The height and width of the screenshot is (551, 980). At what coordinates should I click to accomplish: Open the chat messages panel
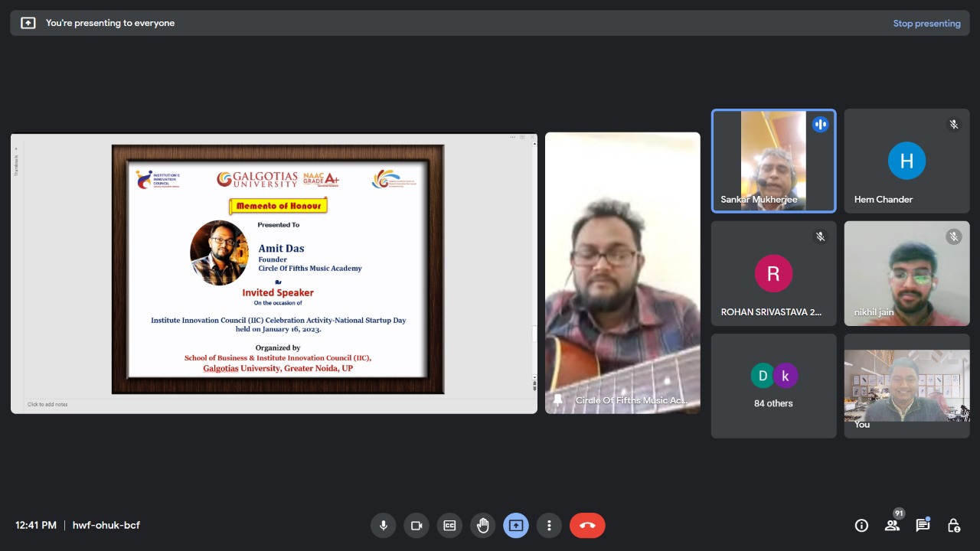(923, 526)
